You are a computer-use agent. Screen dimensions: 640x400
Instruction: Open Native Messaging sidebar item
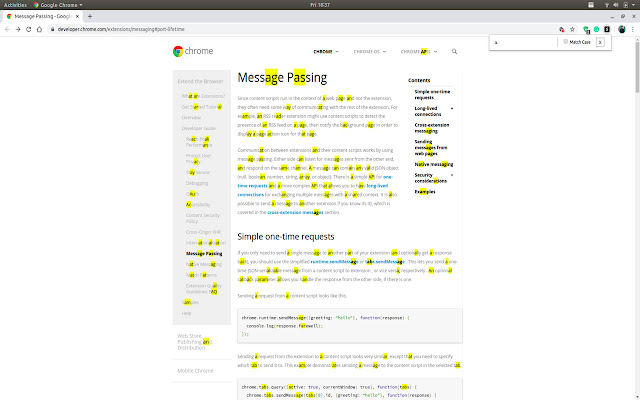tap(204, 264)
